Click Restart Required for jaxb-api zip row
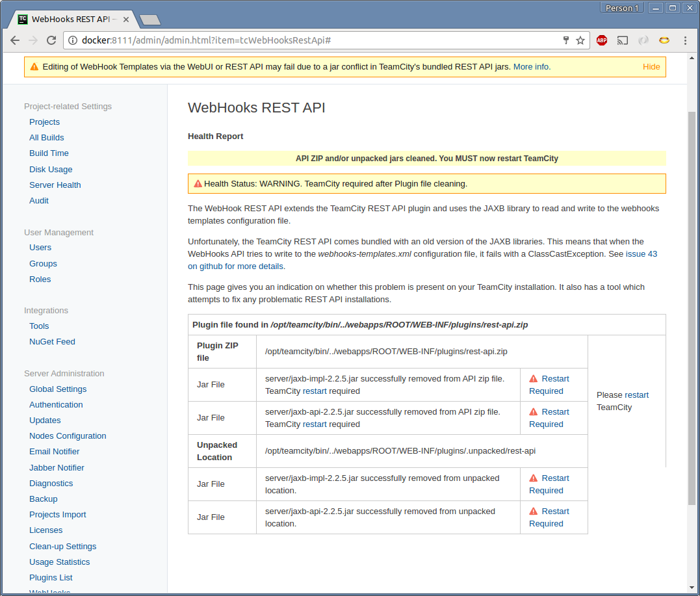The width and height of the screenshot is (700, 596). 549,418
